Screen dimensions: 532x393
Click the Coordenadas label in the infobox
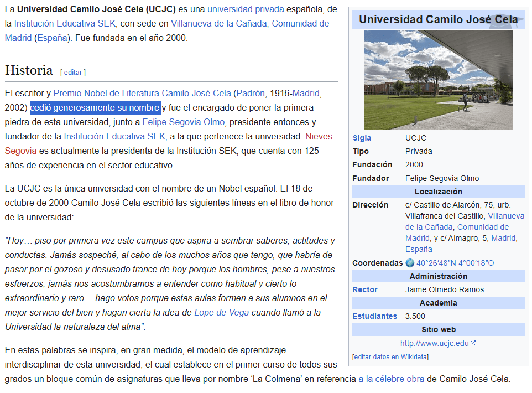[377, 263]
